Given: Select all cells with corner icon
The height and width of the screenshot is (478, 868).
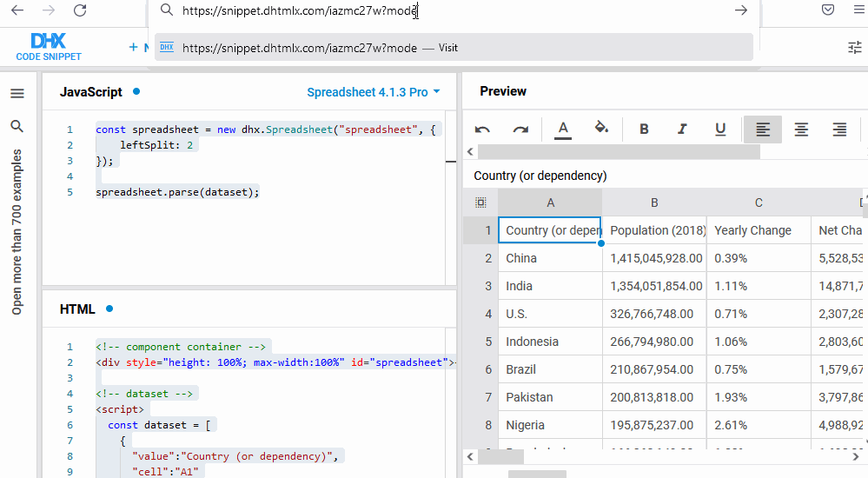Looking at the screenshot, I should (480, 202).
